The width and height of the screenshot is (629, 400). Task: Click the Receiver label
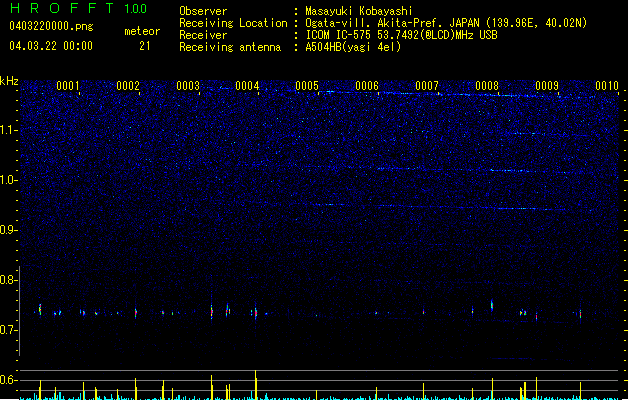(x=203, y=35)
